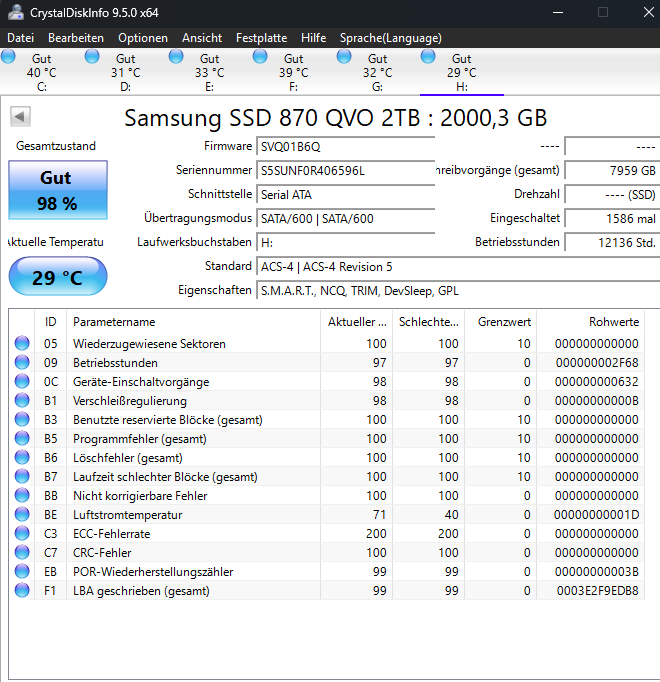
Task: Click the Schnittstelle field Serial ATA
Action: coord(345,194)
